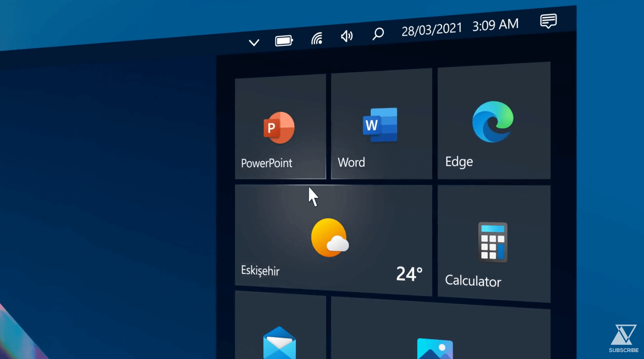Click the volume speaker icon
This screenshot has height=359, width=644.
(347, 36)
